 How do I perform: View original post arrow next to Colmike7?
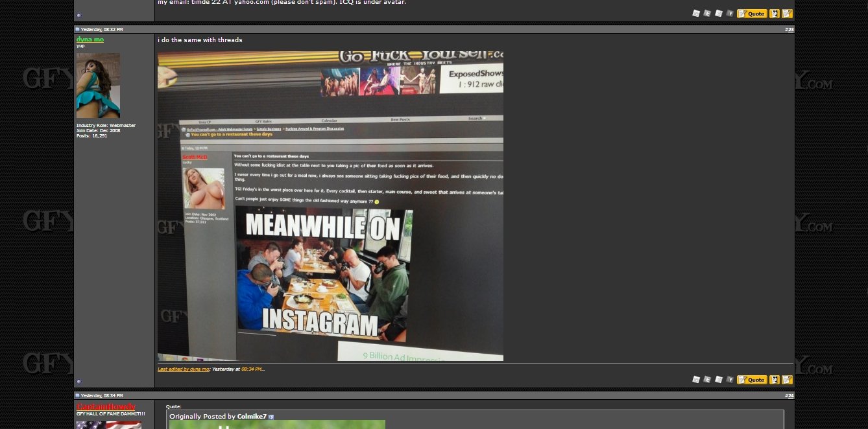pos(271,417)
